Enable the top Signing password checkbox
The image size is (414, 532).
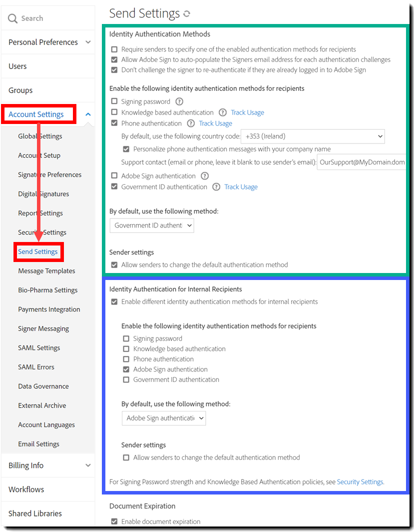coord(115,101)
